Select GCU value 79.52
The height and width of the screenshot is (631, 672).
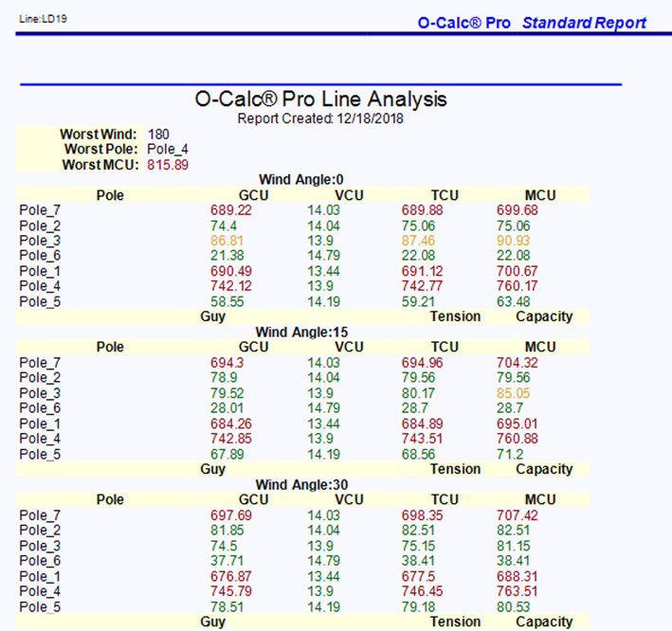[227, 393]
